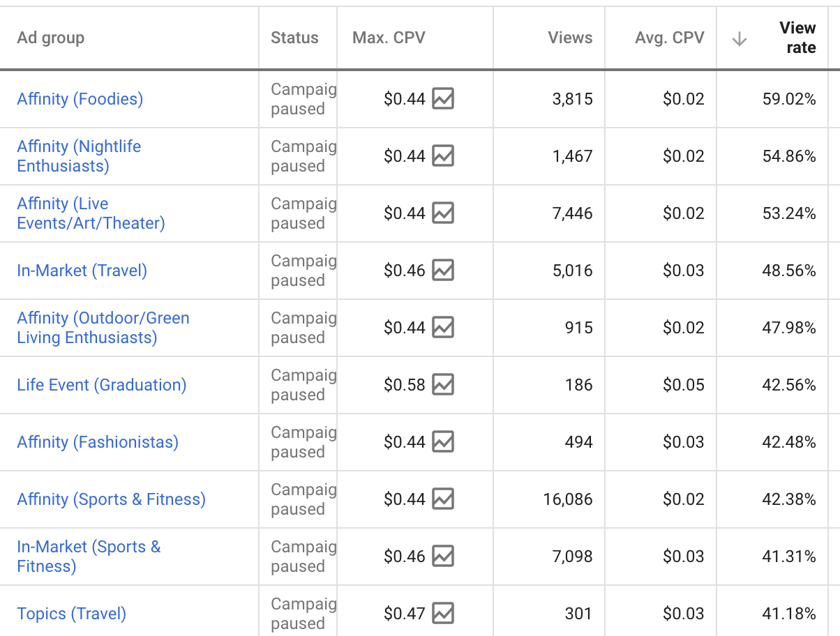Click the views value 7,098
This screenshot has height=636, width=840.
tap(573, 556)
